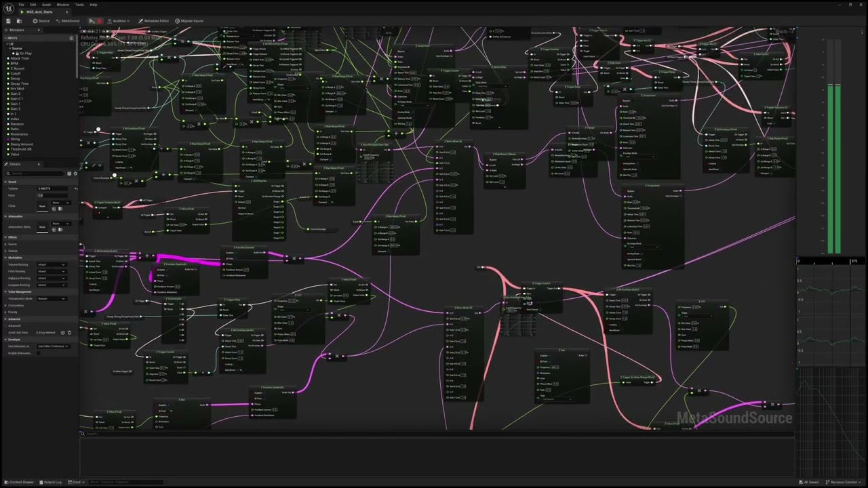Click the All Saved status indicator
868x488 pixels.
(x=808, y=482)
